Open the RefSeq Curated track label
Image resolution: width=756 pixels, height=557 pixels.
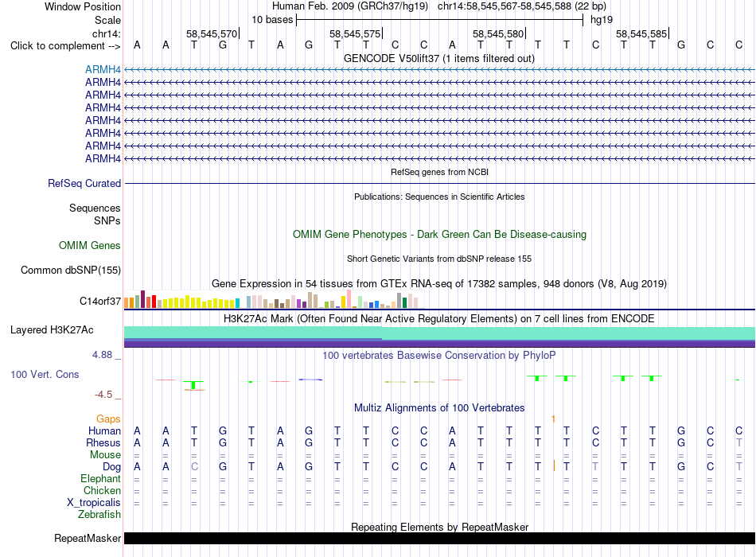point(84,183)
